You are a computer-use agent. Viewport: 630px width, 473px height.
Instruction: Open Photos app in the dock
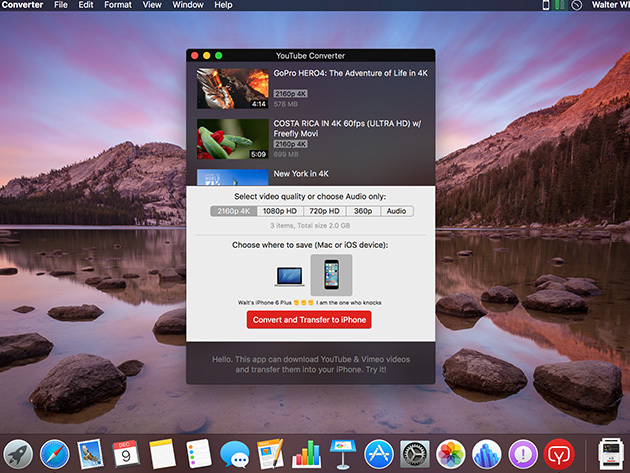tap(450, 454)
